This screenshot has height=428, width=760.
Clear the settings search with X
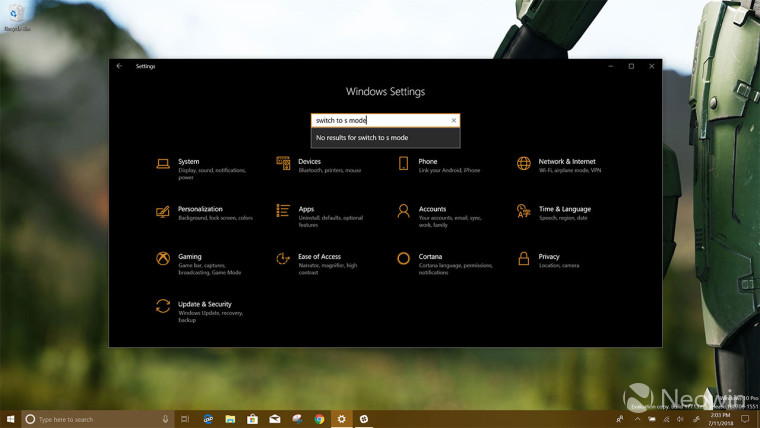click(x=454, y=120)
